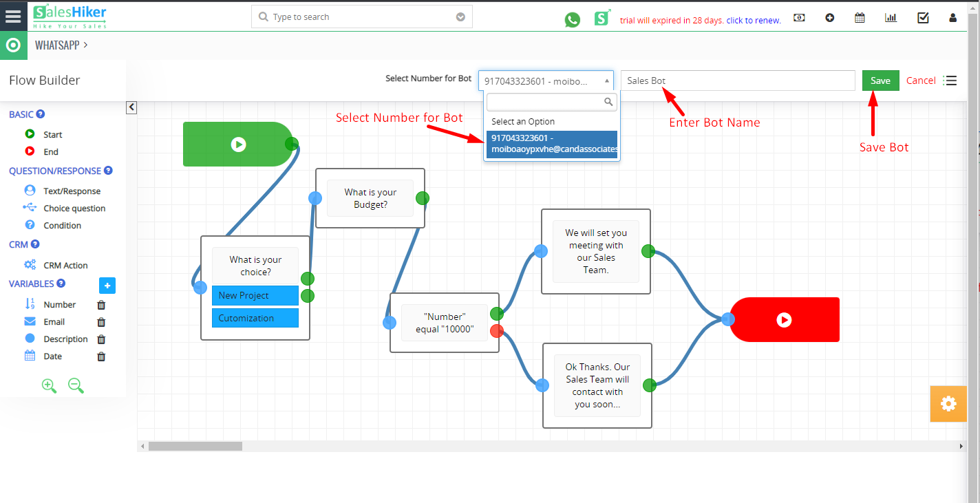Viewport: 980px width, 503px height.
Task: Click the red false output of condition node
Action: coord(497,332)
